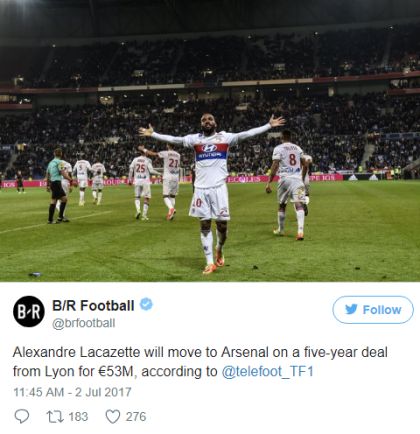Retweet using the retweet arrows icon
This screenshot has width=420, height=434.
(x=54, y=417)
